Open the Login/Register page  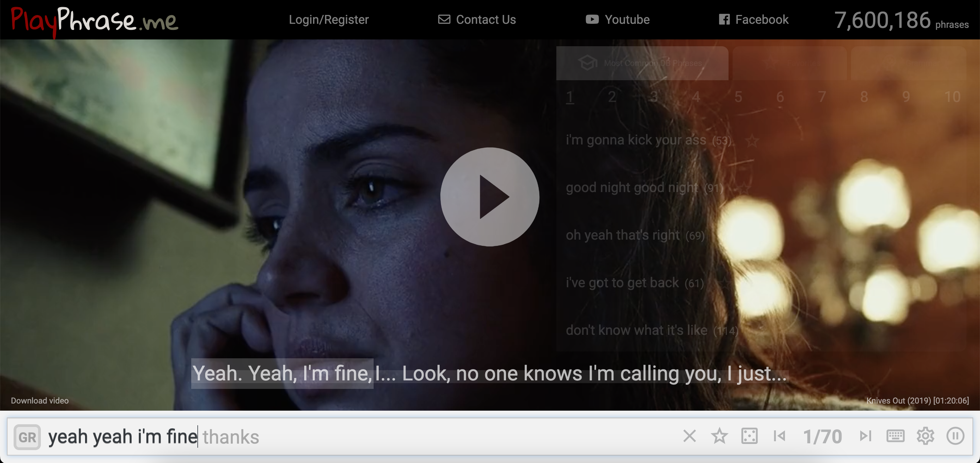coord(329,19)
